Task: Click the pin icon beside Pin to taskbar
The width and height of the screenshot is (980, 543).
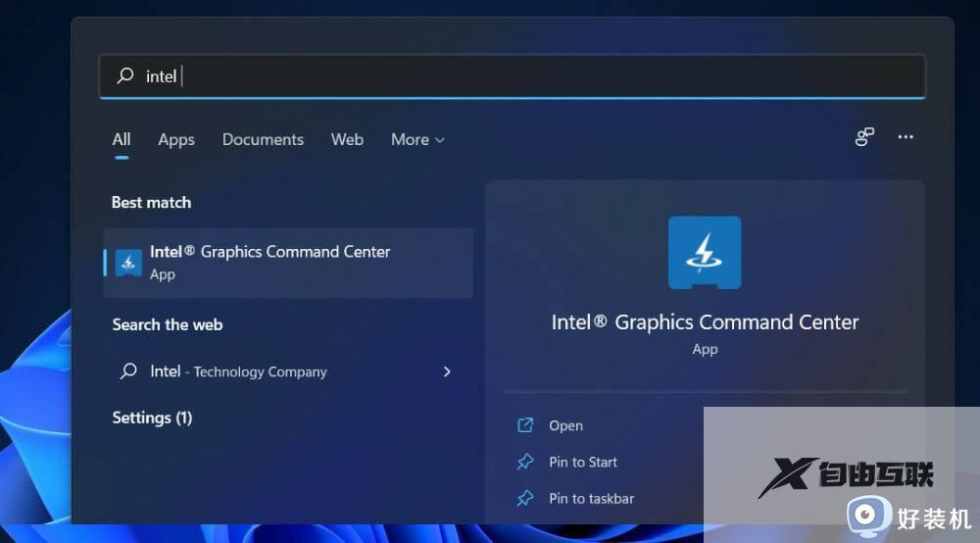Action: (x=525, y=498)
